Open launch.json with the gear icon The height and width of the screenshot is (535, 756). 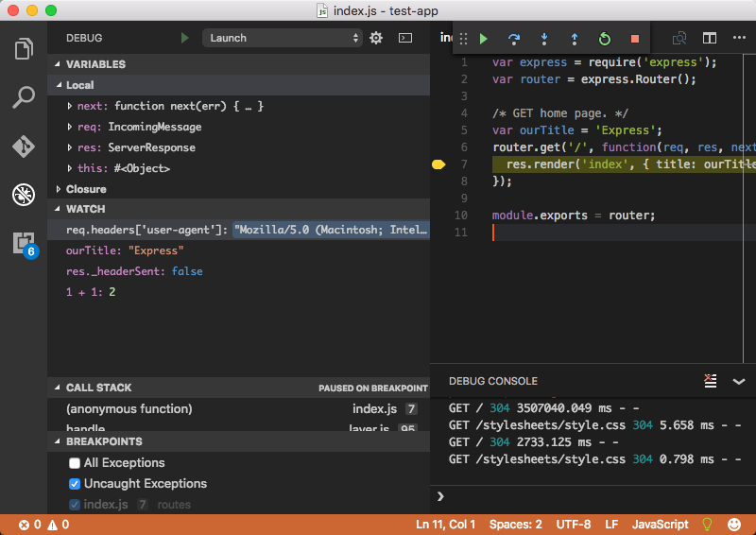pyautogui.click(x=376, y=38)
